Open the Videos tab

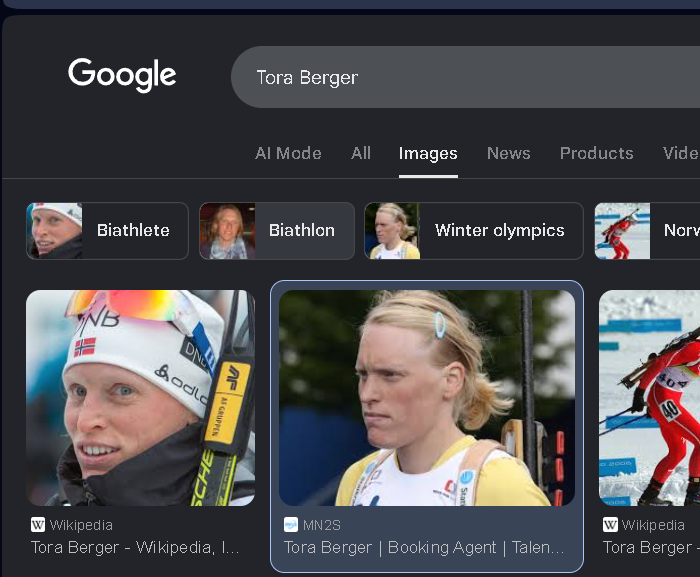coord(681,154)
